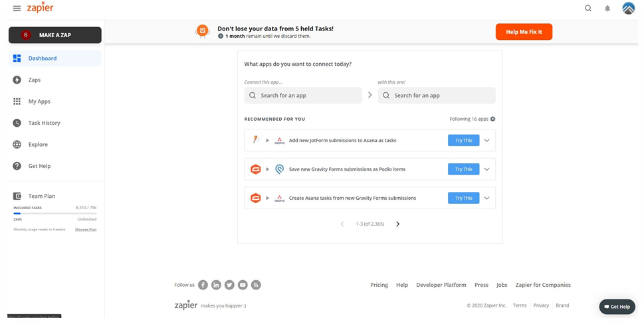Click the MAKE A ZAP button
644x324 pixels.
(55, 35)
